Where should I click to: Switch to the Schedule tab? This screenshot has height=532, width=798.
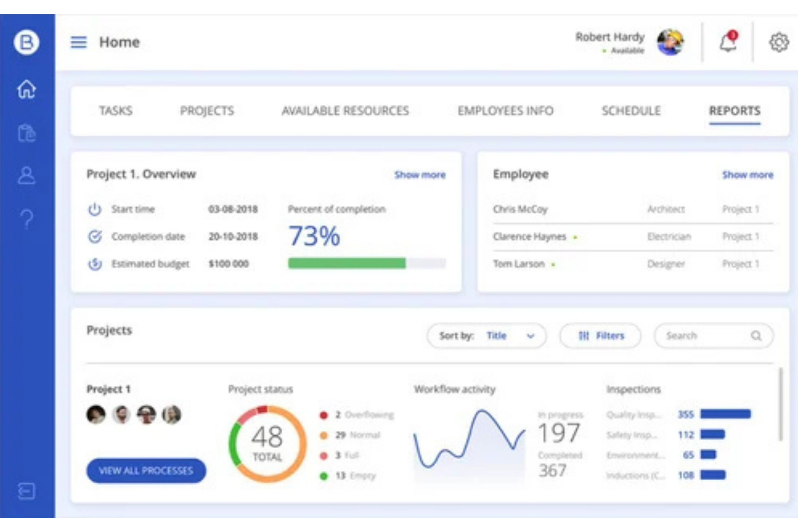coord(631,111)
